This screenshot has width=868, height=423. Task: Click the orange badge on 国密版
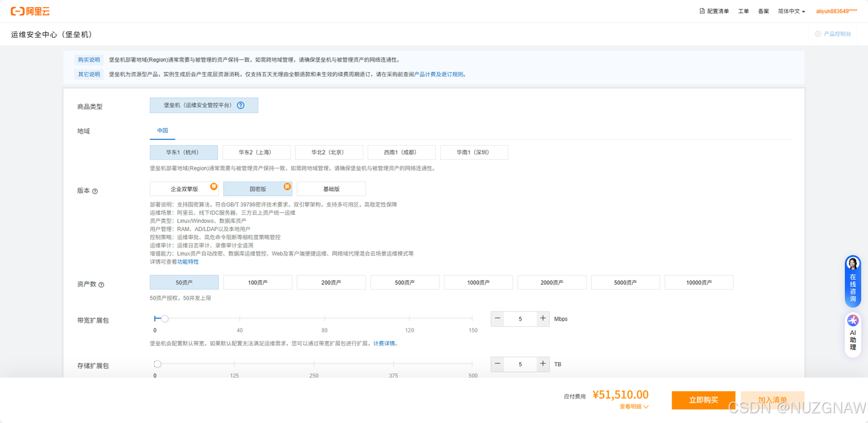click(287, 186)
